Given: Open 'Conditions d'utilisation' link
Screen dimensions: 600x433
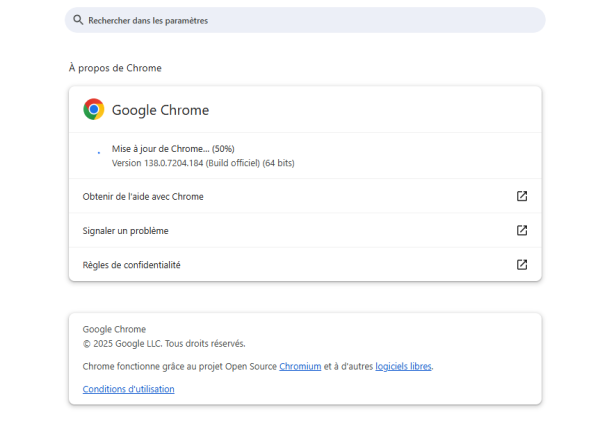Looking at the screenshot, I should coord(129,389).
